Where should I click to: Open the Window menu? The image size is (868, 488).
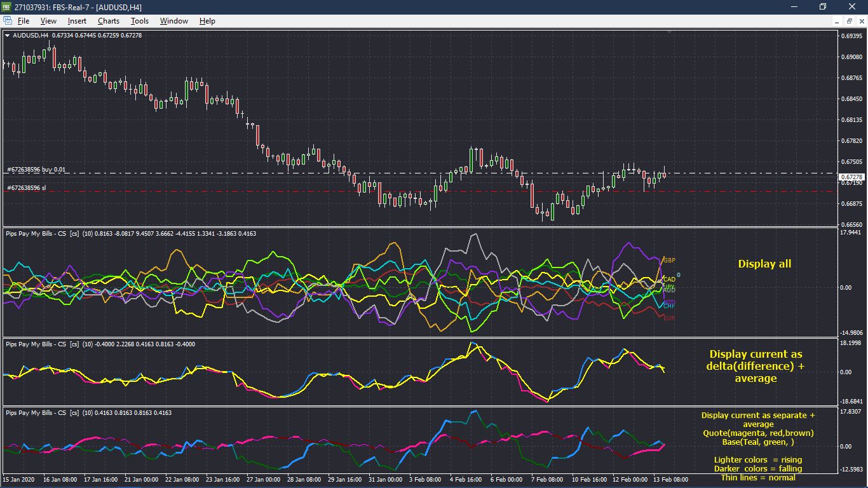click(x=173, y=21)
